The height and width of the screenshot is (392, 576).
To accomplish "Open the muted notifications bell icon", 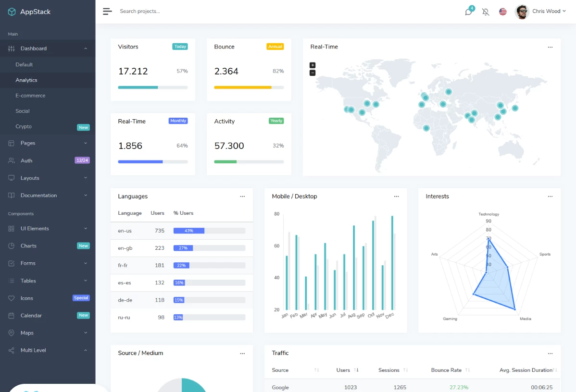I will pyautogui.click(x=486, y=12).
